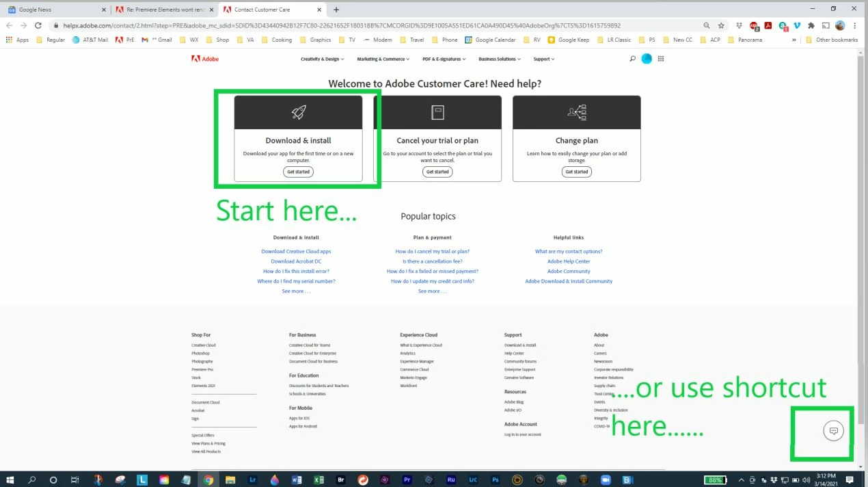Open Lightroom Classic from the taskbar
Screen dimensions: 868x487
pyautogui.click(x=473, y=480)
